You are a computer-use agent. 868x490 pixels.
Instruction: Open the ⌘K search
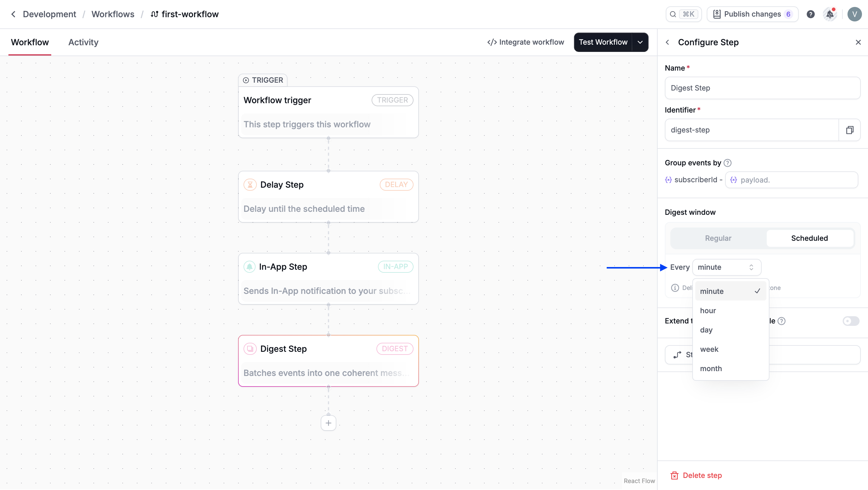(x=683, y=14)
